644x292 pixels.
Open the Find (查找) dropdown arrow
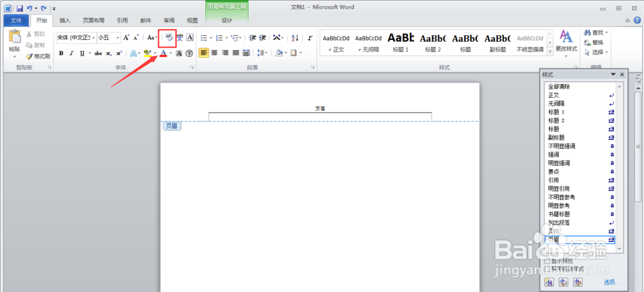pyautogui.click(x=607, y=32)
